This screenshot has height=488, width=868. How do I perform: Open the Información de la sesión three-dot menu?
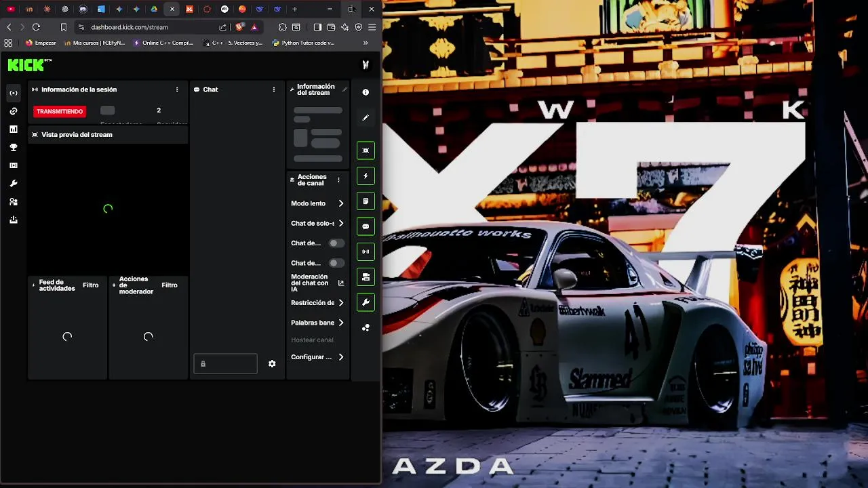pyautogui.click(x=177, y=89)
